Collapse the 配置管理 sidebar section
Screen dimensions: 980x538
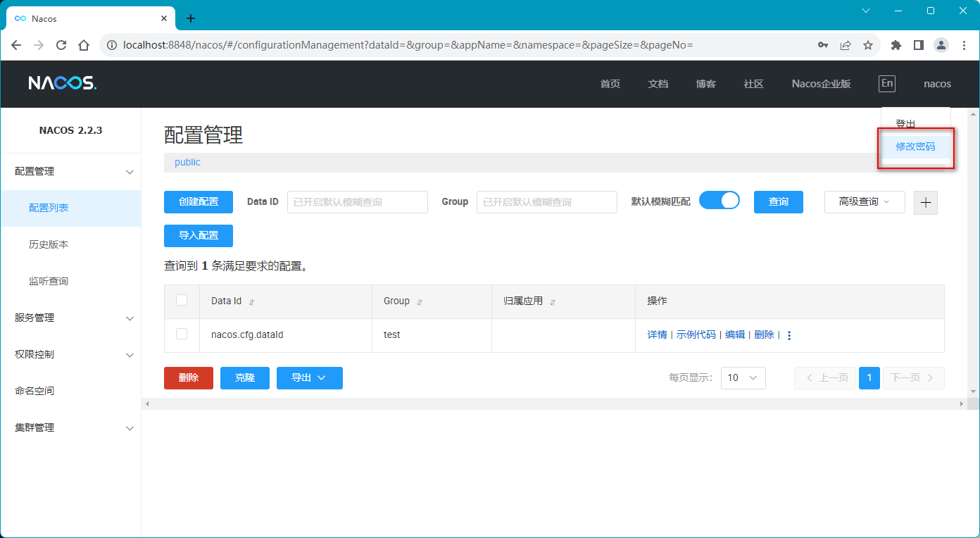[x=70, y=171]
